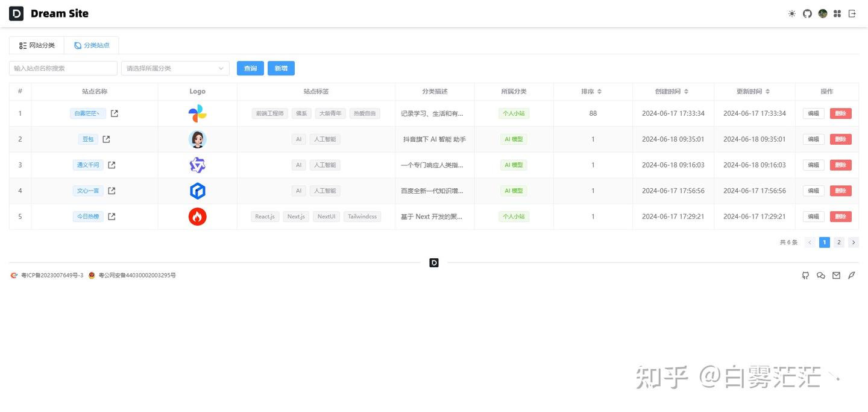Viewport: 868px width, 412px height.
Task: Open external link icon for 通义千问
Action: click(x=112, y=165)
